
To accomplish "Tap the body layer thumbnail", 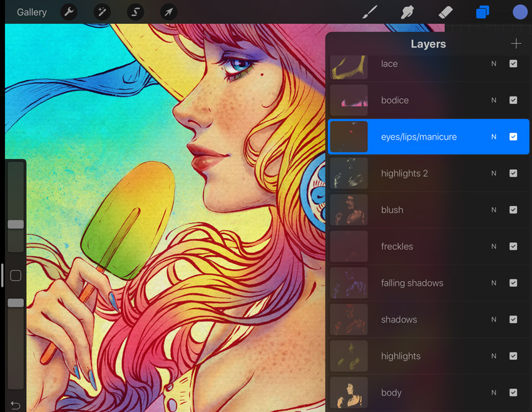I will click(x=349, y=393).
